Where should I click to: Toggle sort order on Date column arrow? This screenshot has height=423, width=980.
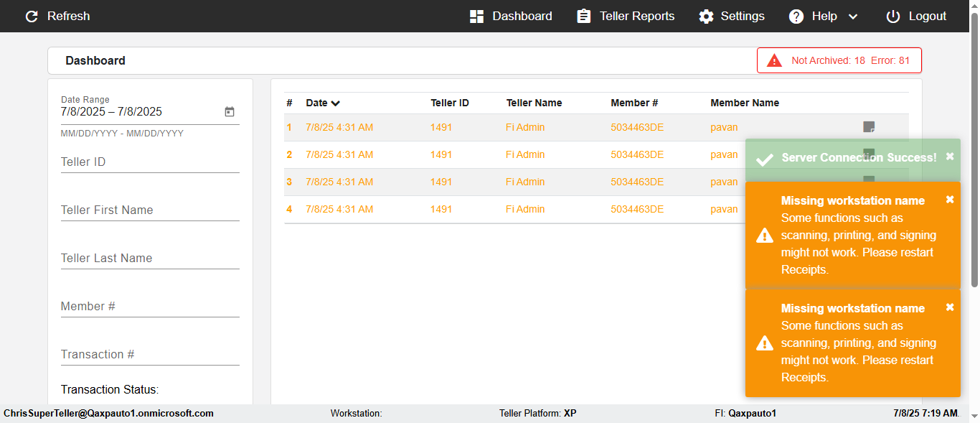coord(336,103)
